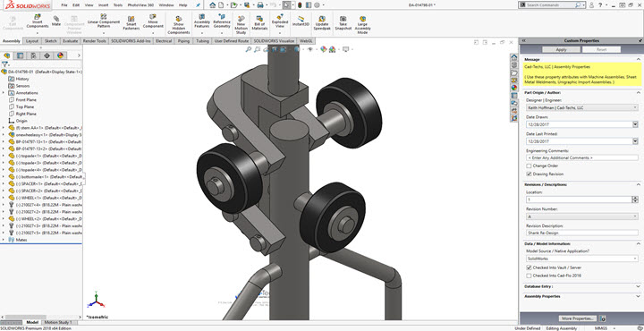Open the Insert menu
The width and height of the screenshot is (644, 331).
coord(102,5)
